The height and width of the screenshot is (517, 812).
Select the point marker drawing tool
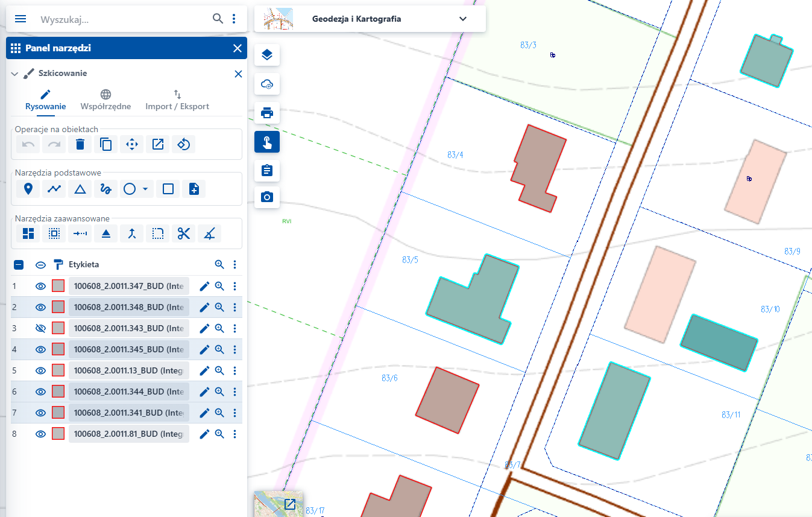[x=28, y=189]
